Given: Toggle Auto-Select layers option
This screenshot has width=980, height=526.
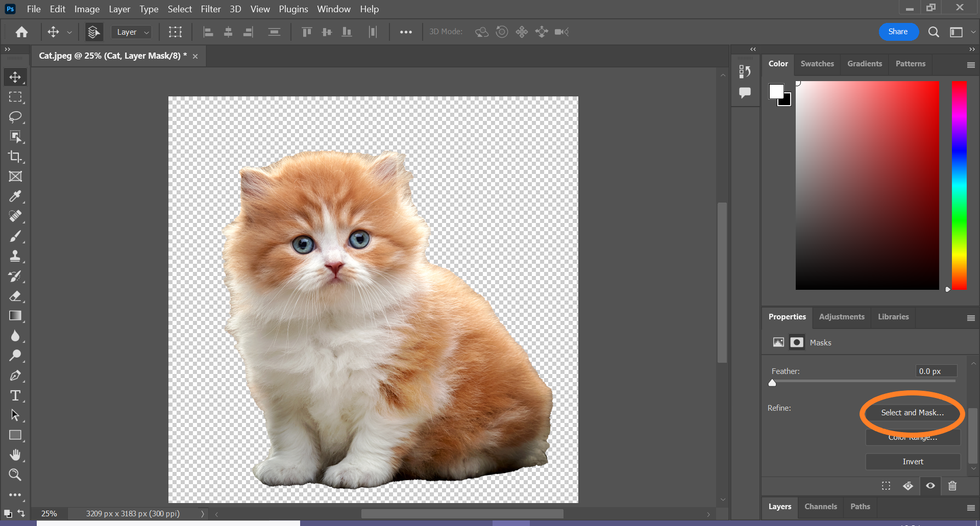Looking at the screenshot, I should pyautogui.click(x=93, y=32).
